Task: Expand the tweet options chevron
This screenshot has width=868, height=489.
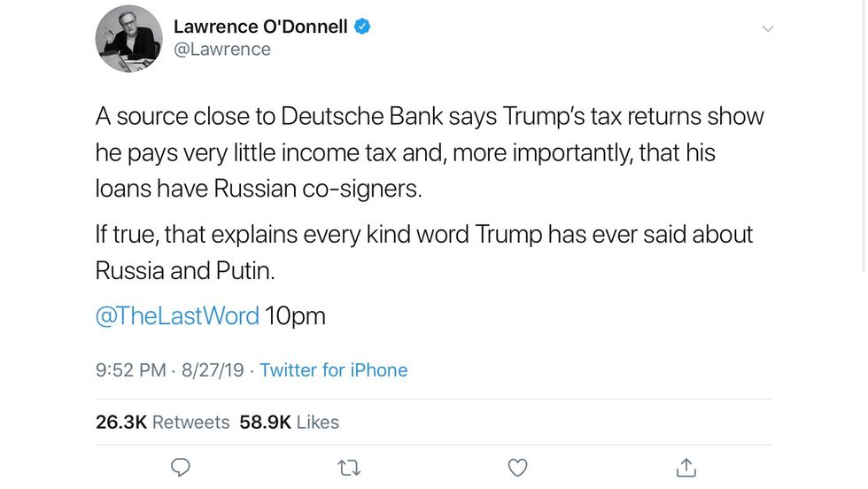Action: tap(767, 28)
